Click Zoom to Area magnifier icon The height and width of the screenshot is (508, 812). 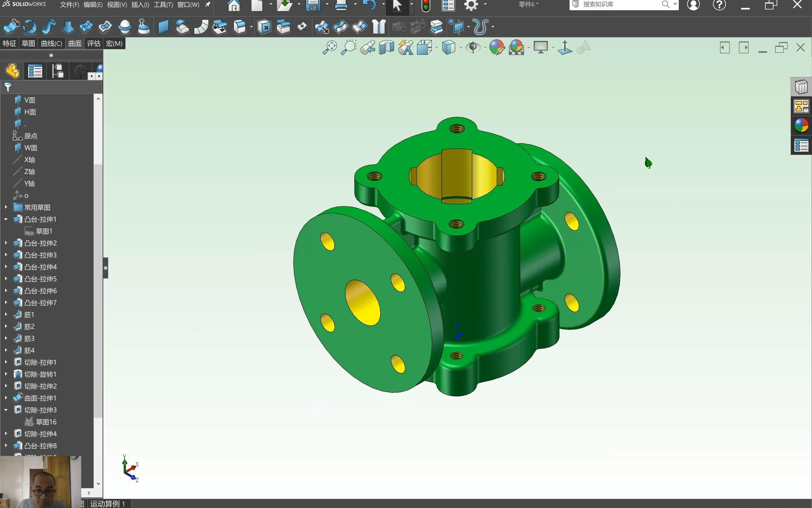click(349, 47)
